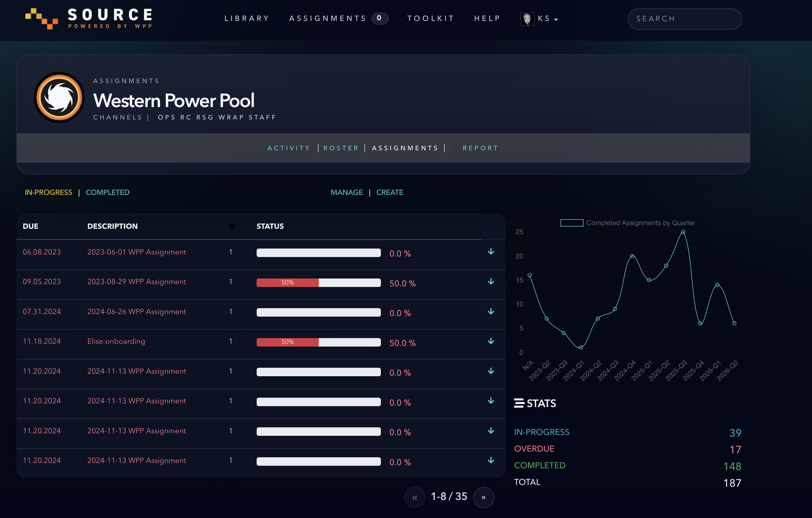Click the Source powered by WPP logo

coord(89,19)
